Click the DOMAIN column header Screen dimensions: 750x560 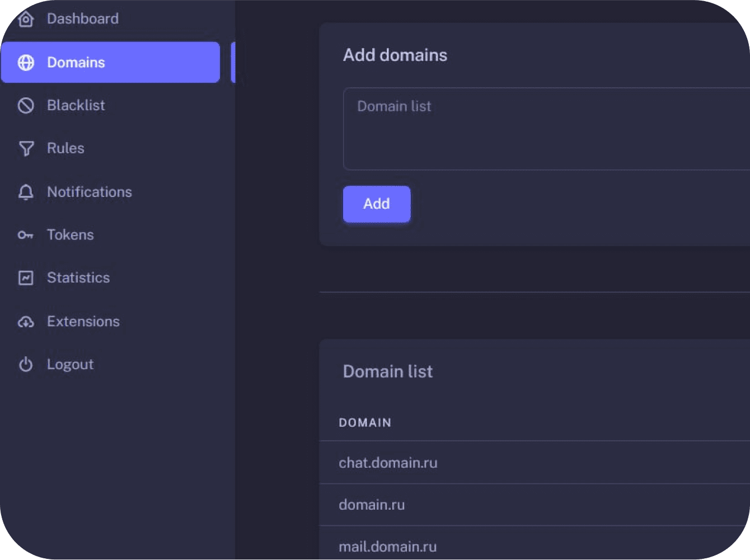click(x=365, y=423)
